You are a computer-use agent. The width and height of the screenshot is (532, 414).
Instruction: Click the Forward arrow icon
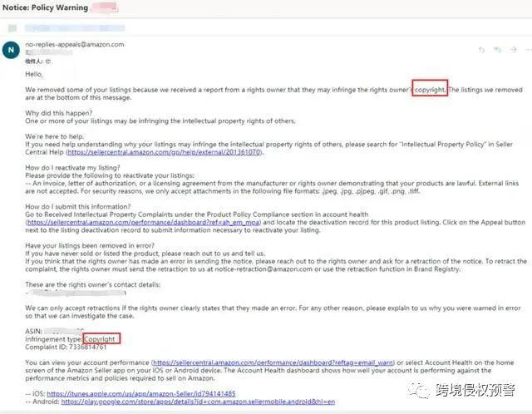click(514, 50)
